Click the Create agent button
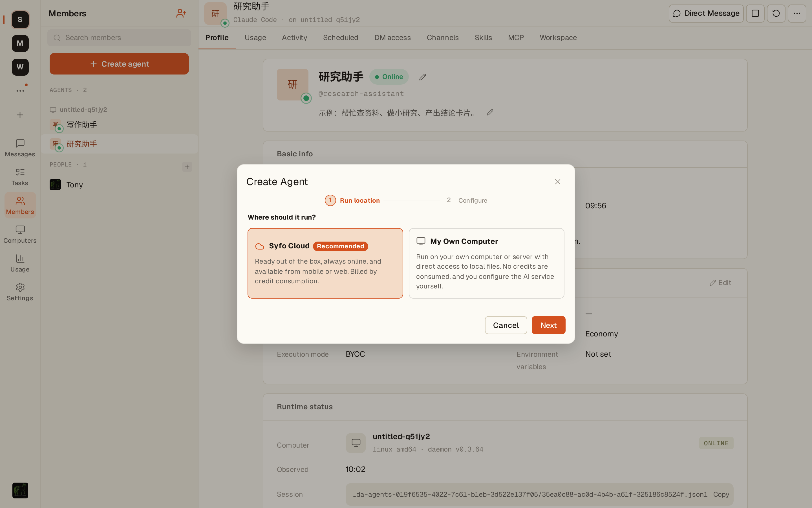 119,64
